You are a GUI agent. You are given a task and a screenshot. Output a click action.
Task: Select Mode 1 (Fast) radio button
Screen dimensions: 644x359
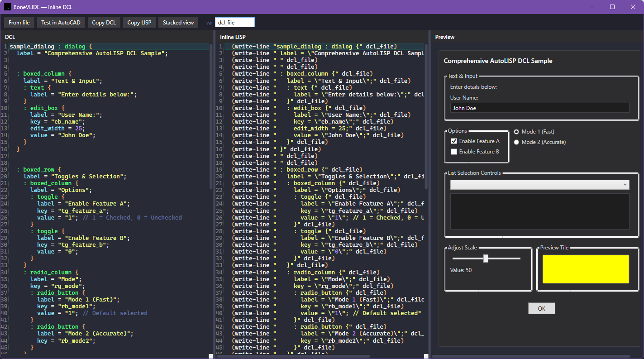(516, 132)
